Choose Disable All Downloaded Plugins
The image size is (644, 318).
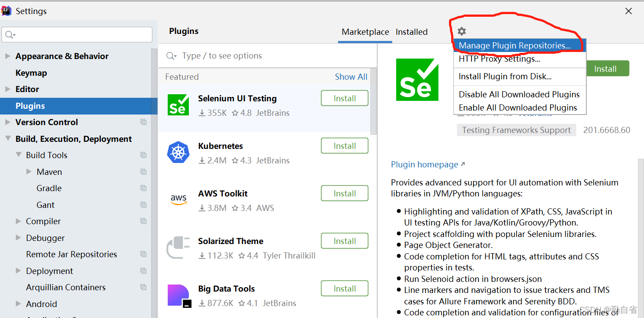519,95
